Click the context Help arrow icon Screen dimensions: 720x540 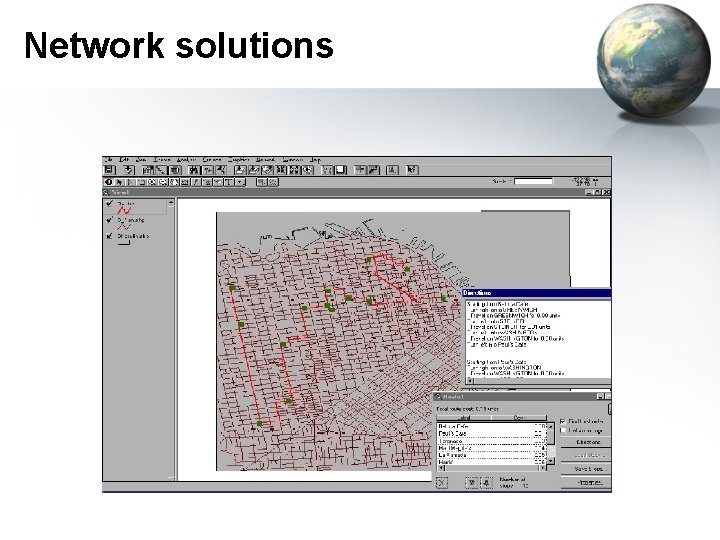click(411, 170)
